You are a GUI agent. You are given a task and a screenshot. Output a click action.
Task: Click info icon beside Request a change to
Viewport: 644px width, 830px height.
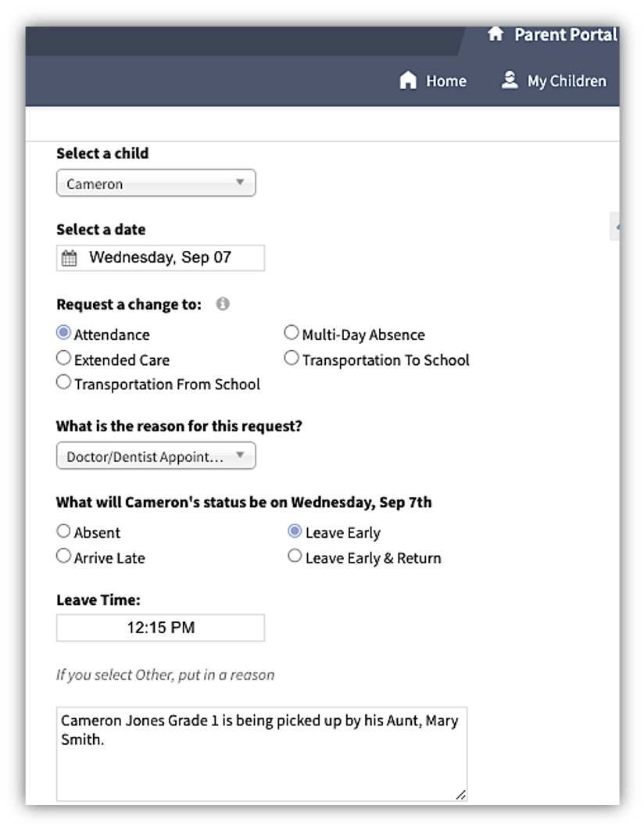(x=223, y=304)
